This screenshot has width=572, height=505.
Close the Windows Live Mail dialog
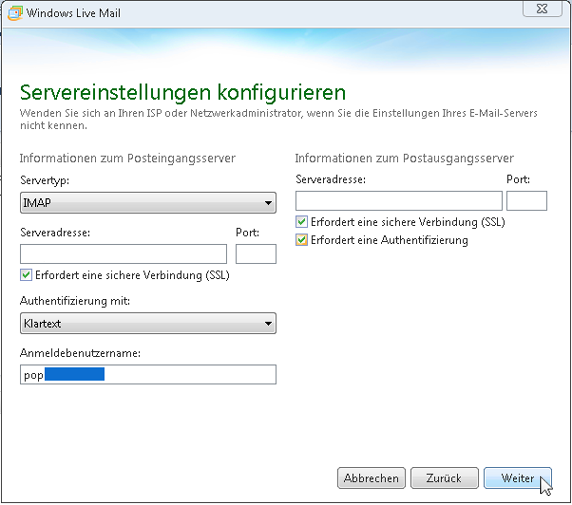click(x=542, y=9)
